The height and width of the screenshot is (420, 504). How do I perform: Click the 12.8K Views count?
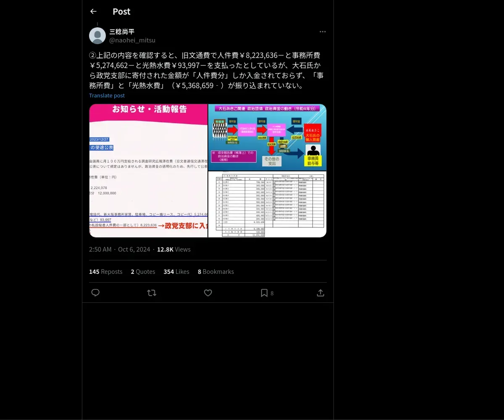tap(174, 249)
